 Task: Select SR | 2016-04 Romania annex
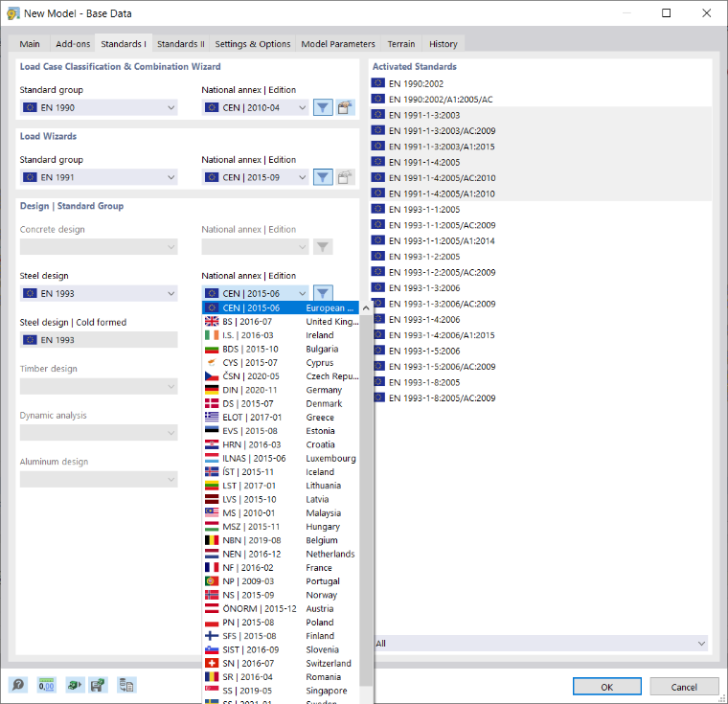(x=281, y=676)
